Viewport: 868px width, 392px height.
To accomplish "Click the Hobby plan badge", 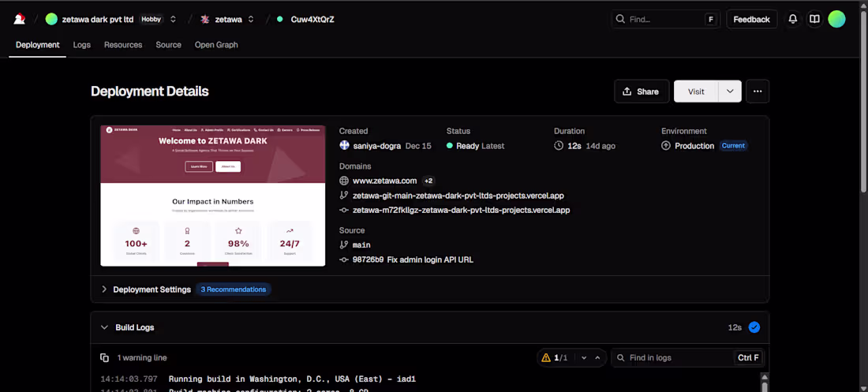I will pyautogui.click(x=152, y=19).
